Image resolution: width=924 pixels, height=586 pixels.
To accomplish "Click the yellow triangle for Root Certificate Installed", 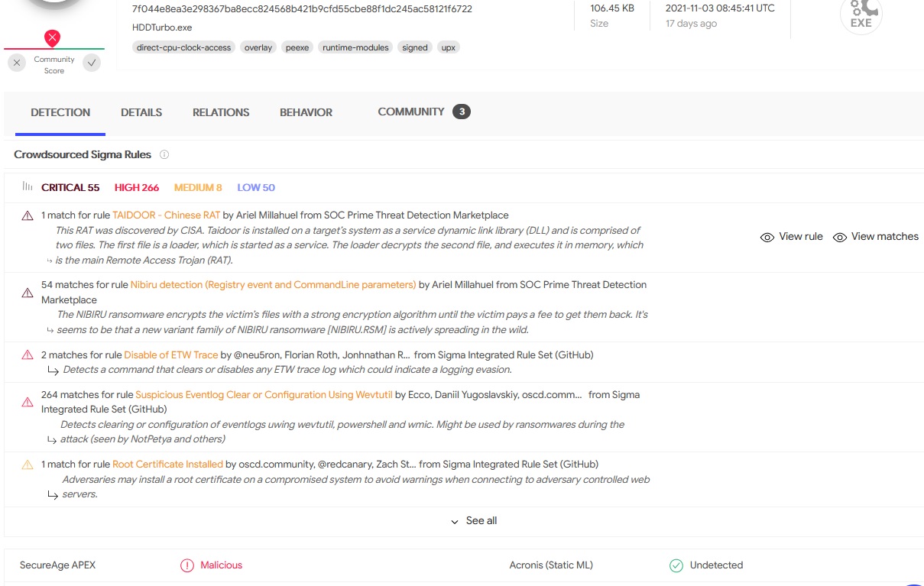I will (28, 465).
